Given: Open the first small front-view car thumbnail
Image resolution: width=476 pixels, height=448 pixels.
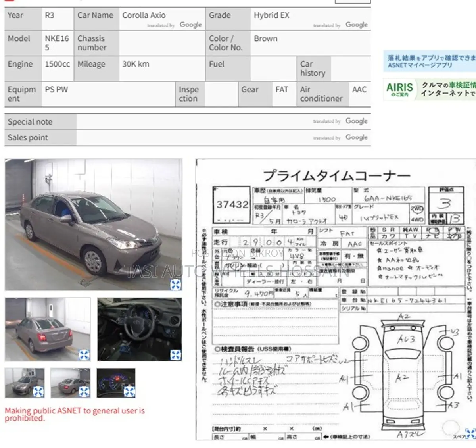Looking at the screenshot, I should click(25, 383).
